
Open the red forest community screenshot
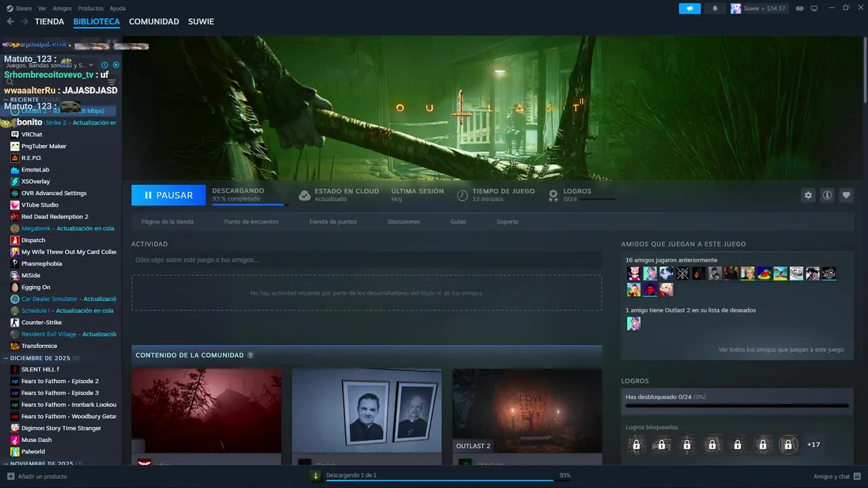click(206, 411)
